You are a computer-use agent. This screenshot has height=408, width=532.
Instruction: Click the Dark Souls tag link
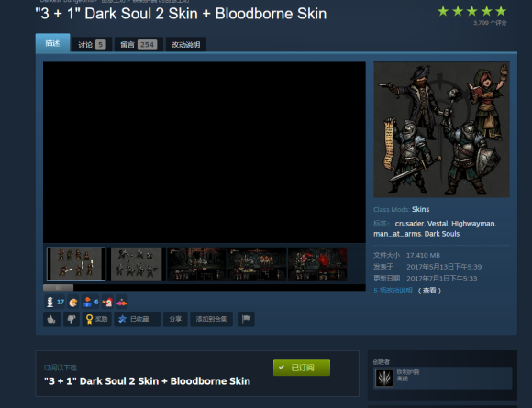[x=442, y=234]
